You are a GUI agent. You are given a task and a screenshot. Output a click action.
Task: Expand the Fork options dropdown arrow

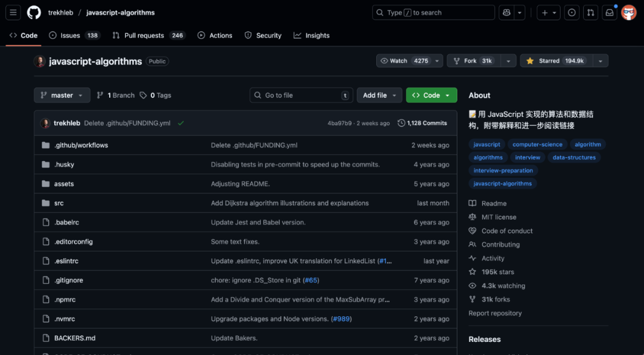click(509, 61)
